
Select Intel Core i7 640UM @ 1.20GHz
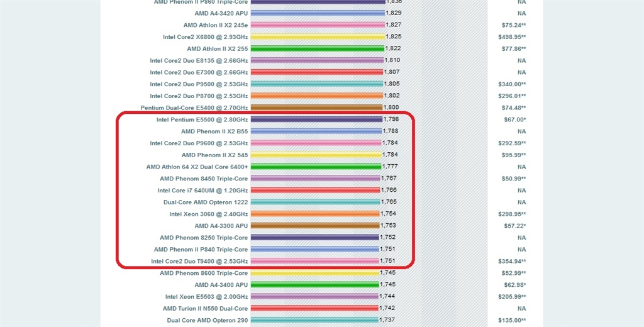point(203,191)
